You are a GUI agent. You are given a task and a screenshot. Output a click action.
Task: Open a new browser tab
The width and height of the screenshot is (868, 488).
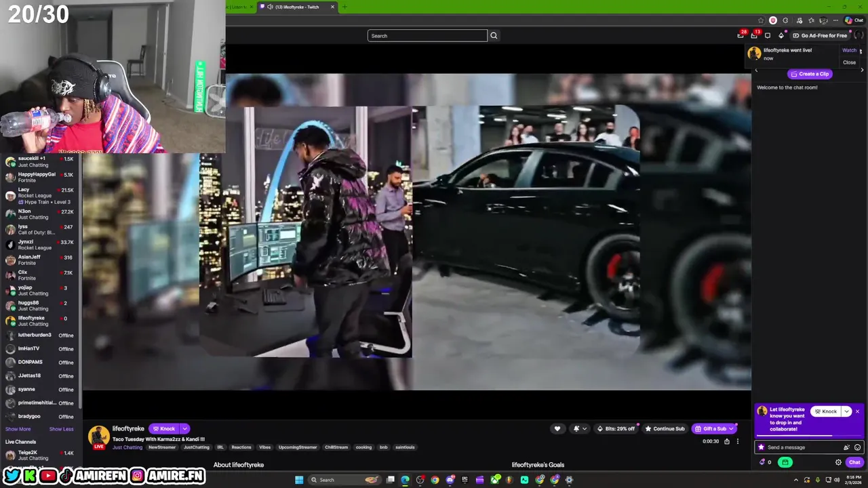point(344,7)
